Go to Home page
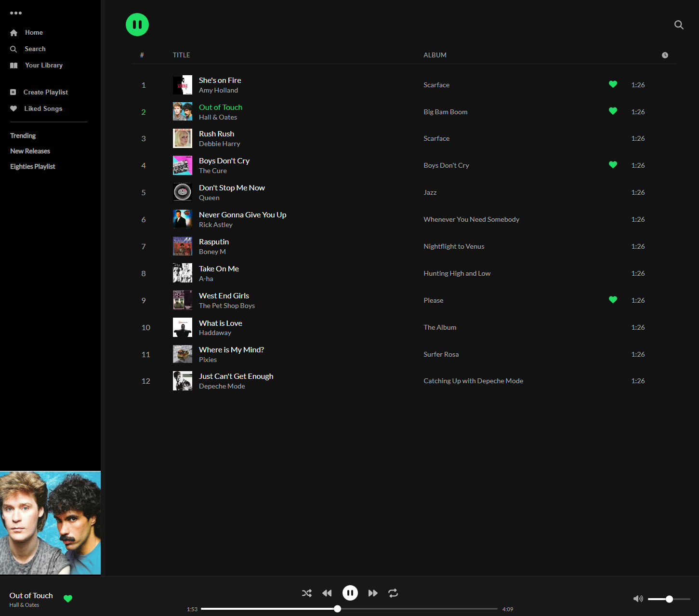 (34, 33)
